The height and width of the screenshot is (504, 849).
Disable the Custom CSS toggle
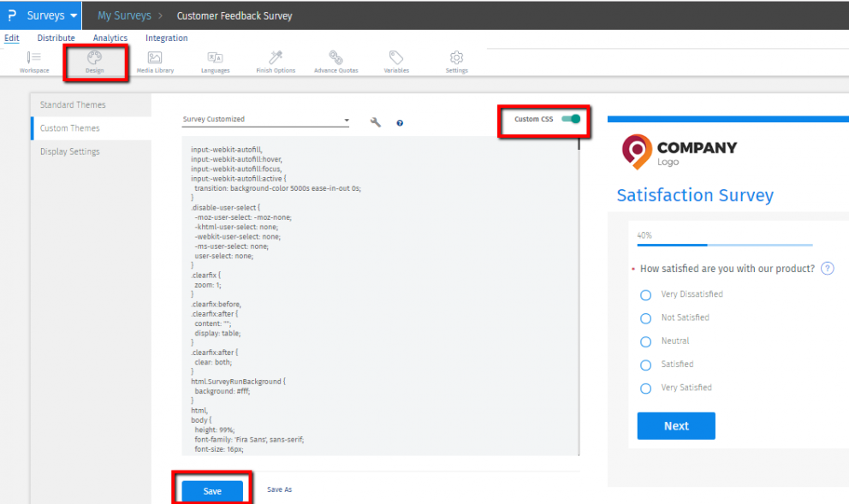pyautogui.click(x=571, y=119)
